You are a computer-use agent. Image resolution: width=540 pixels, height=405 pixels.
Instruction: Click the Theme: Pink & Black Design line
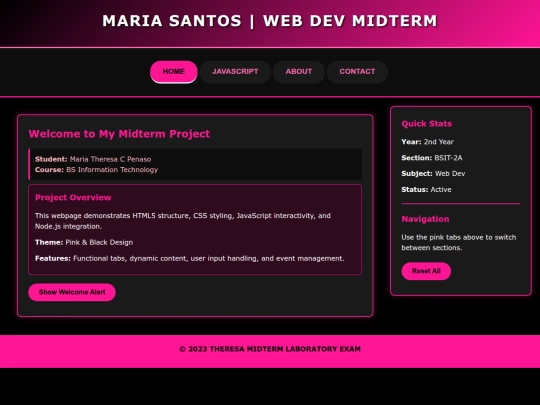[x=84, y=242]
